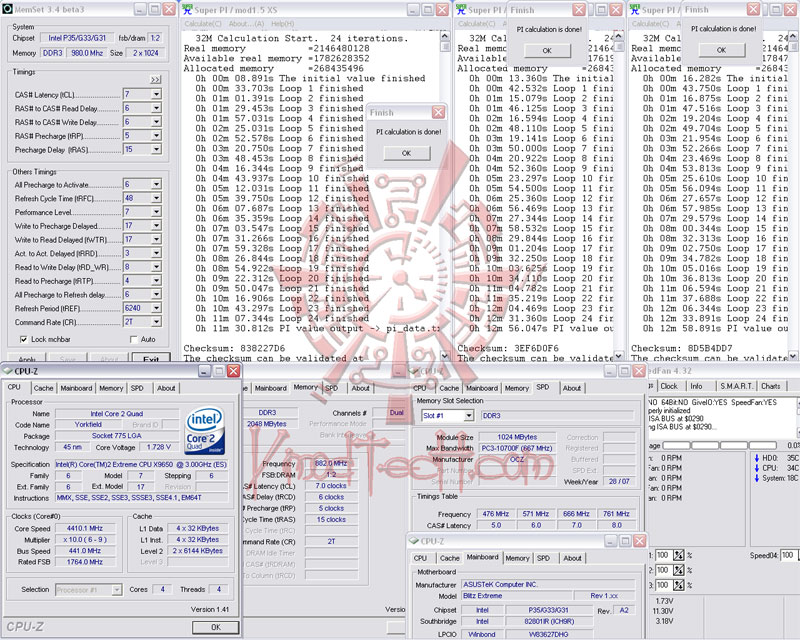Open the Slot #1 dropdown in CPU-Z SPD

point(468,416)
